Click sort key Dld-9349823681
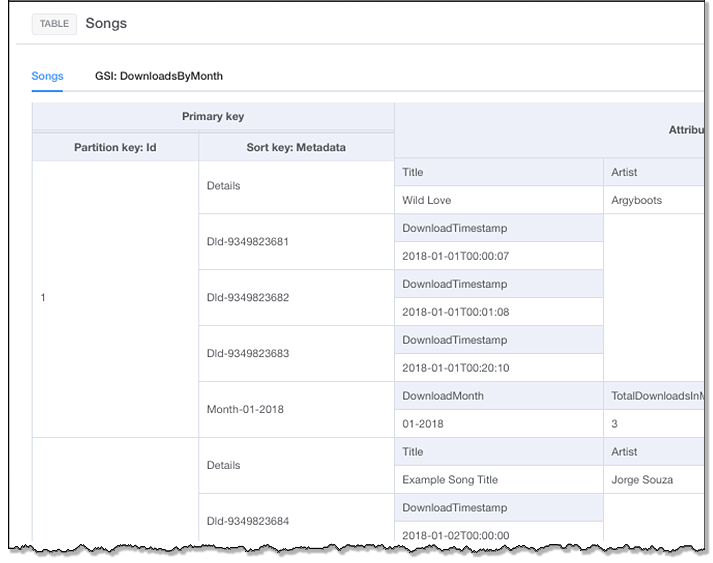 (248, 241)
